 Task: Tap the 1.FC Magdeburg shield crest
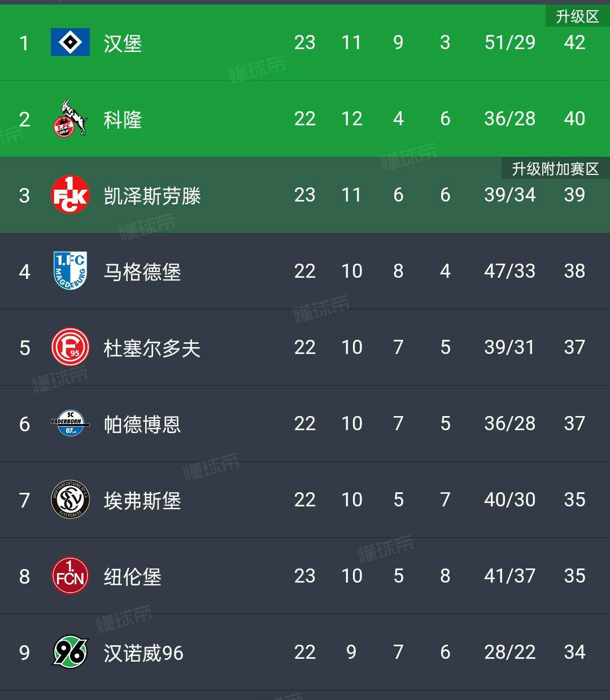(x=70, y=271)
